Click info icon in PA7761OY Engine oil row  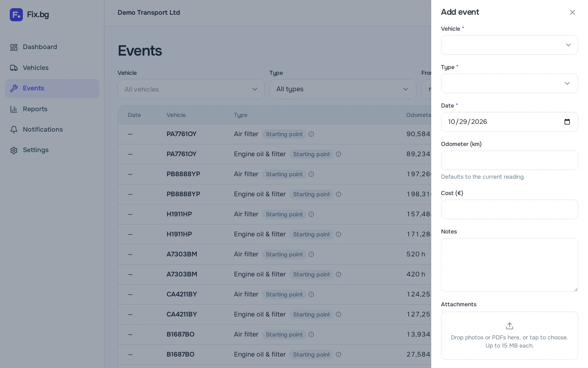pos(339,154)
